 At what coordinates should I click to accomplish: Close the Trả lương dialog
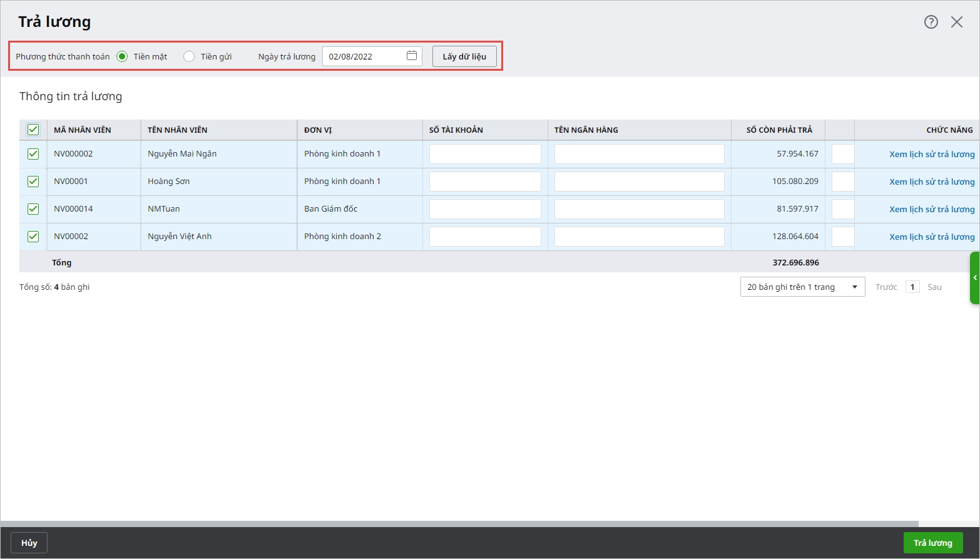click(x=957, y=23)
